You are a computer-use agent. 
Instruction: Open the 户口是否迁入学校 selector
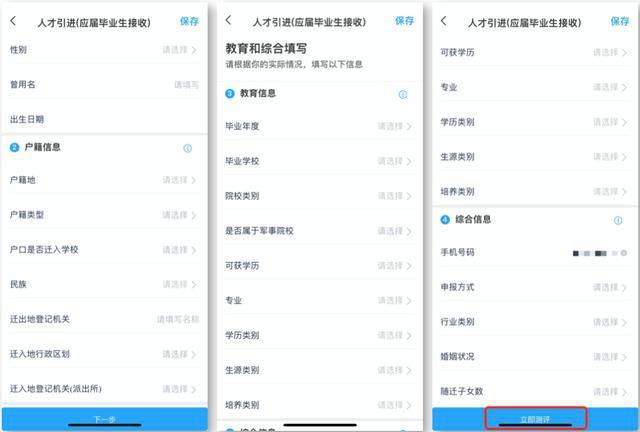(104, 249)
